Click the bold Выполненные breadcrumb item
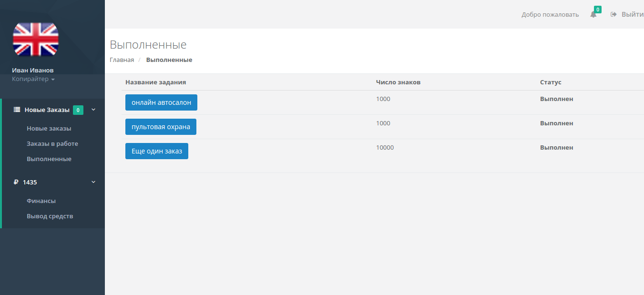This screenshot has width=644, height=295. point(169,60)
